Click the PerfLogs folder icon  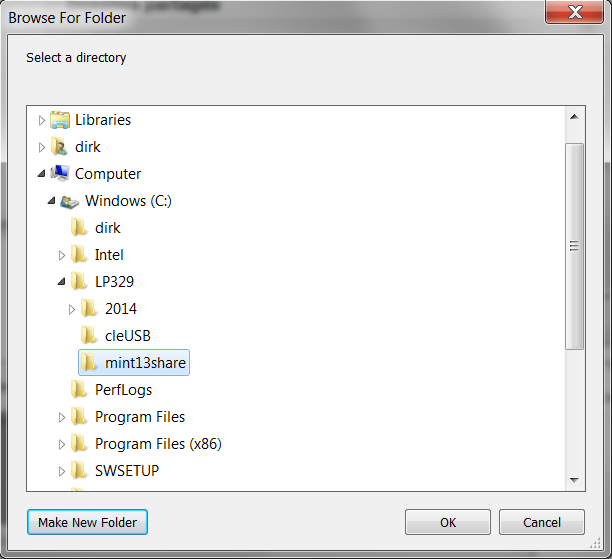point(79,390)
